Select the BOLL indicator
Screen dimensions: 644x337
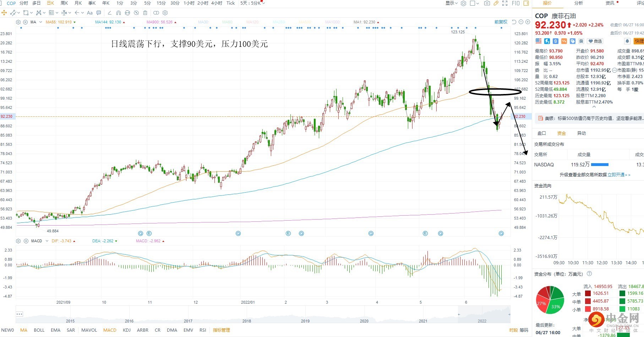pyautogui.click(x=39, y=330)
